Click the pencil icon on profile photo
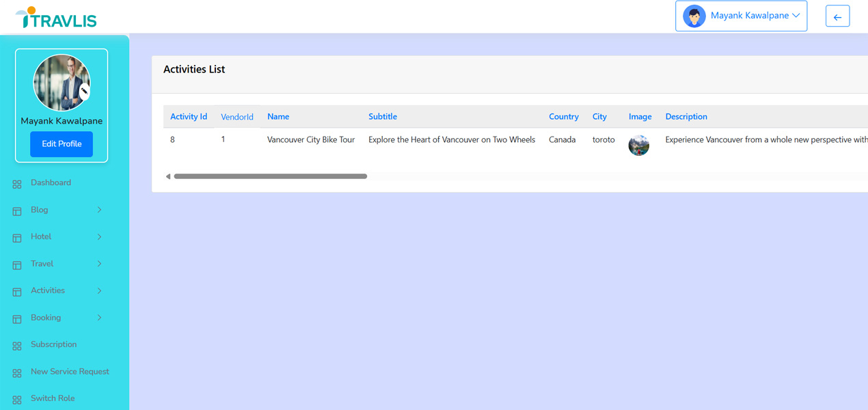The width and height of the screenshot is (868, 410). pos(85,92)
